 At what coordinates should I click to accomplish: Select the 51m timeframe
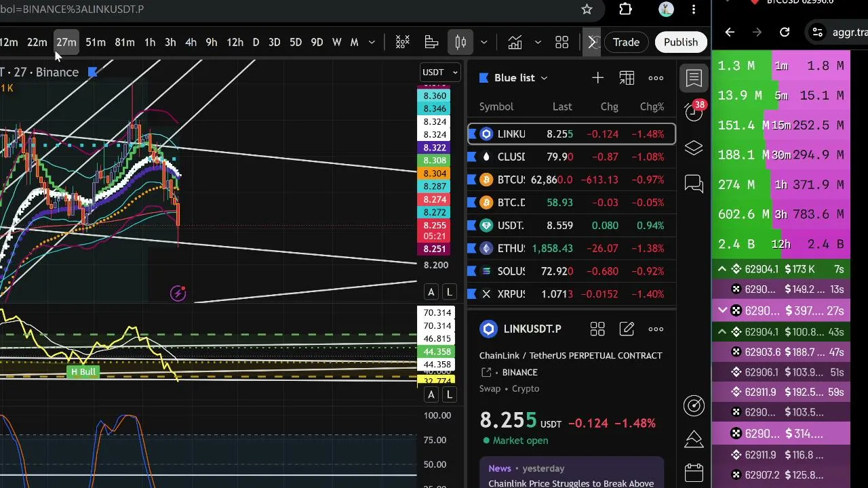pos(95,43)
